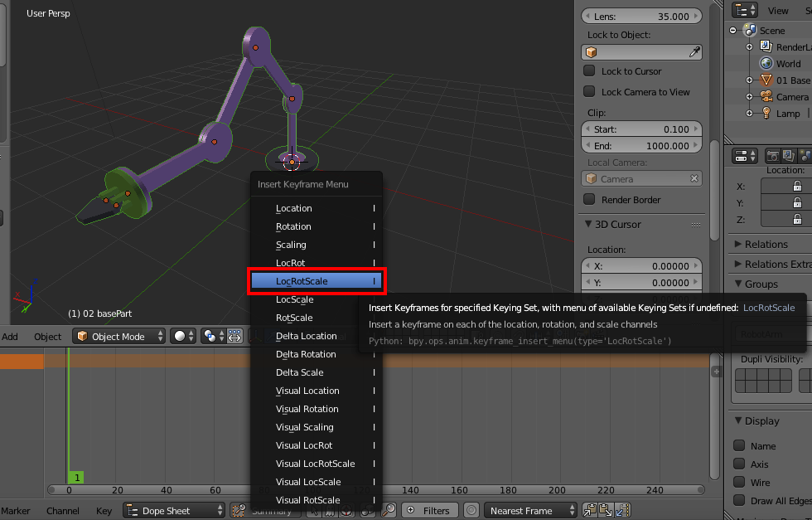Collapse the Scene tree node

coord(732,30)
